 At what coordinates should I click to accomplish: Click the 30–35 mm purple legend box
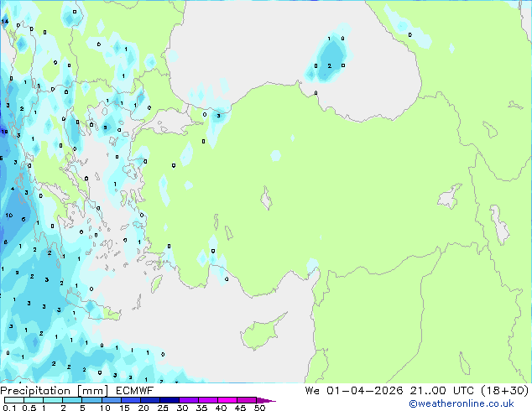coord(189,400)
